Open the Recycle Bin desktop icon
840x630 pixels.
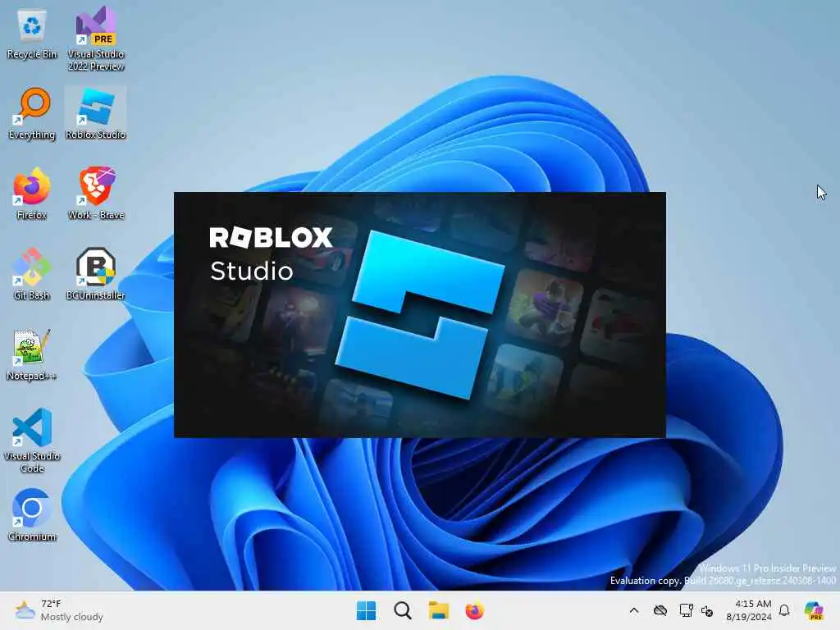[x=32, y=35]
